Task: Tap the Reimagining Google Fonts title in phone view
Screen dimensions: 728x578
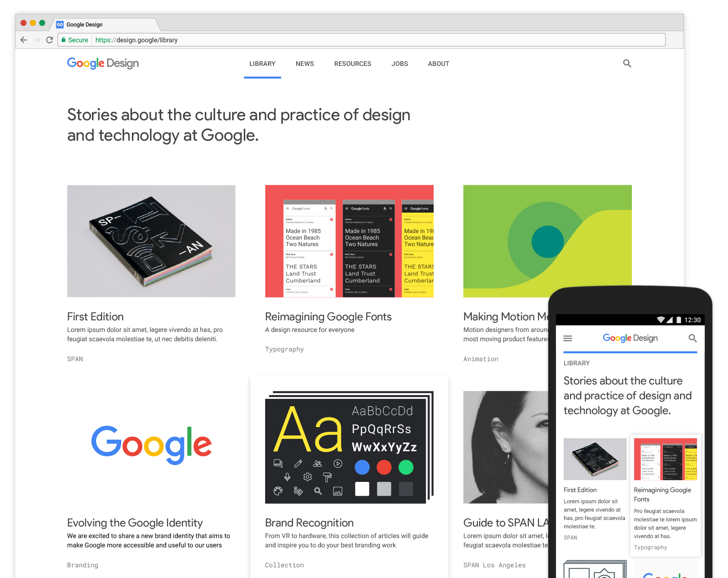Action: click(x=662, y=494)
